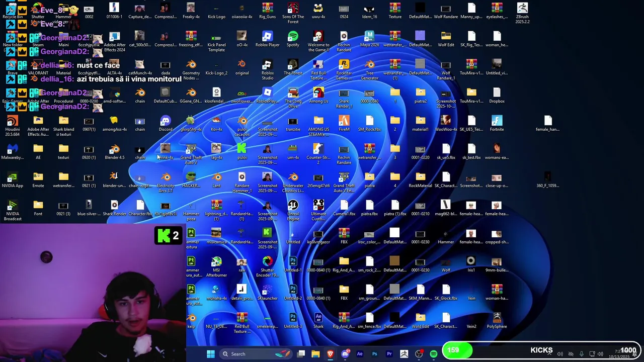Select the Dropbox file on desktop
The height and width of the screenshot is (362, 644).
pos(497,96)
